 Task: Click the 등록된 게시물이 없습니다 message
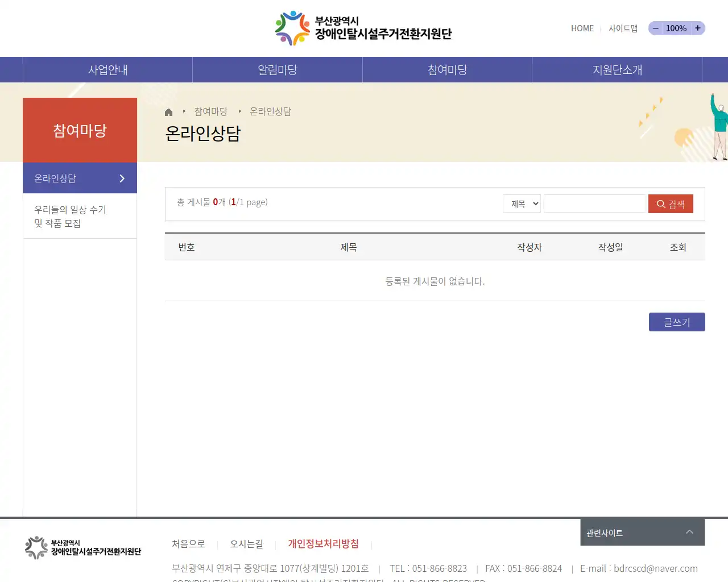tap(435, 281)
